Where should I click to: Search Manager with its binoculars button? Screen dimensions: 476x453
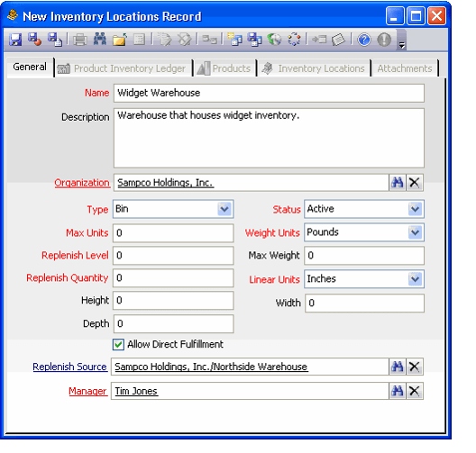397,391
